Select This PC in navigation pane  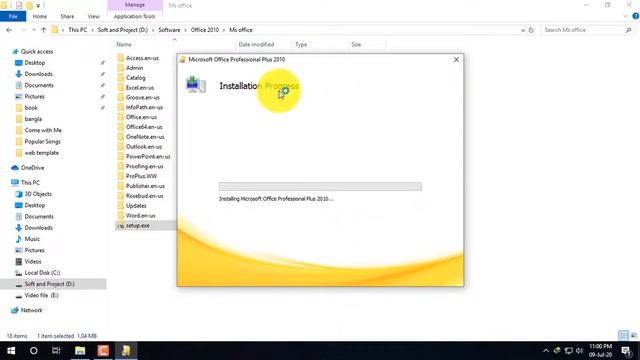tap(30, 182)
